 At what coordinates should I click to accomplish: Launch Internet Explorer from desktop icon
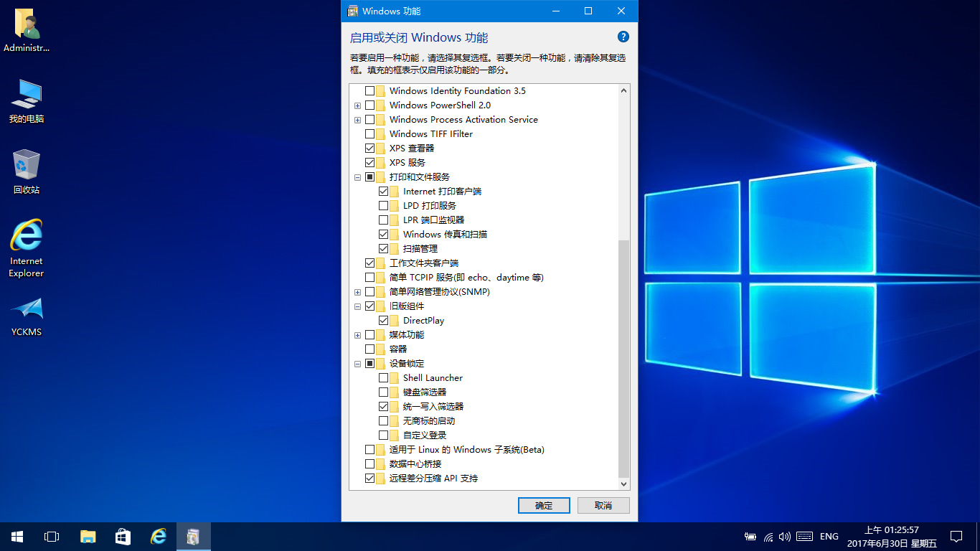27,248
